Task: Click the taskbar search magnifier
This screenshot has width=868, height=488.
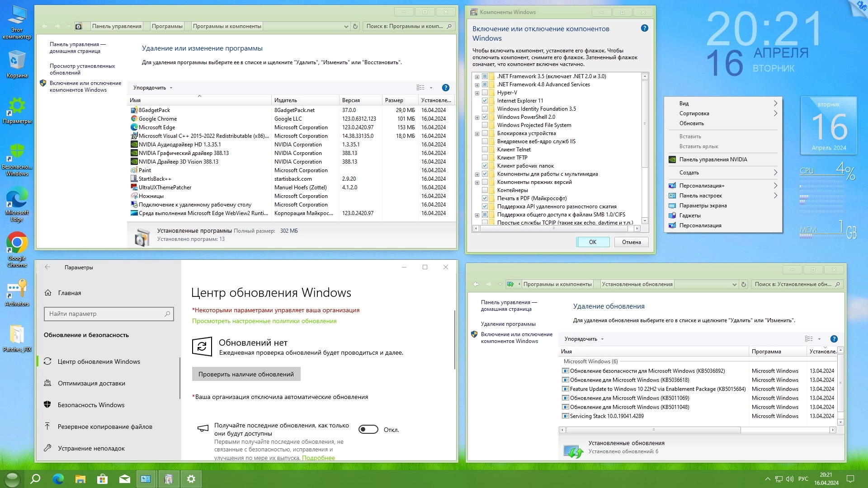Action: pyautogui.click(x=35, y=479)
